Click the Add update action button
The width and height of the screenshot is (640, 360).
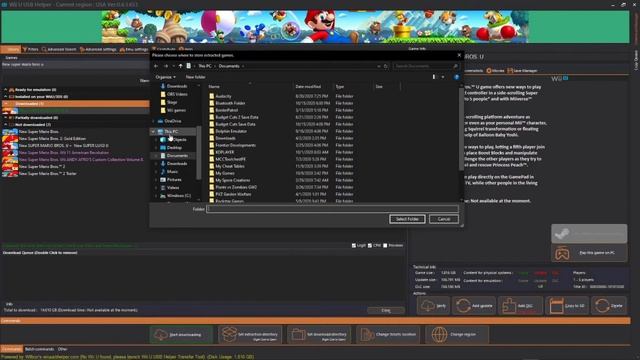473,306
